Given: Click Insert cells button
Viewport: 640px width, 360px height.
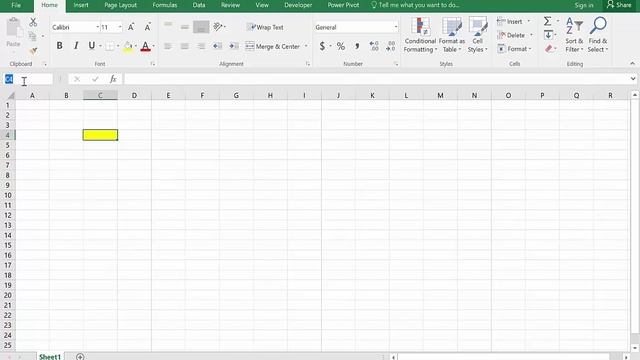Looking at the screenshot, I should click(510, 22).
